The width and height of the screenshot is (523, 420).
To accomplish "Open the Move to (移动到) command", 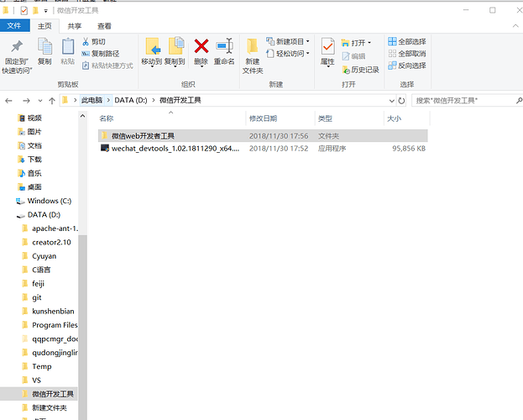I will pyautogui.click(x=152, y=52).
